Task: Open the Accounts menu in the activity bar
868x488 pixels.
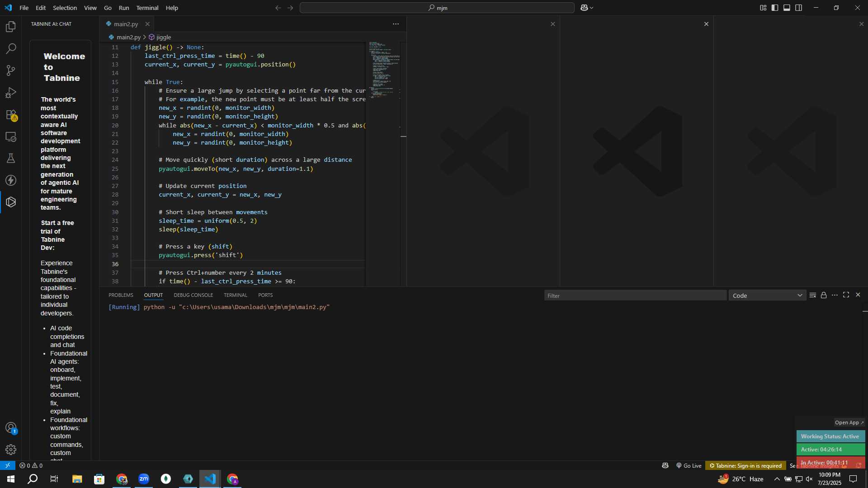Action: coord(11,428)
